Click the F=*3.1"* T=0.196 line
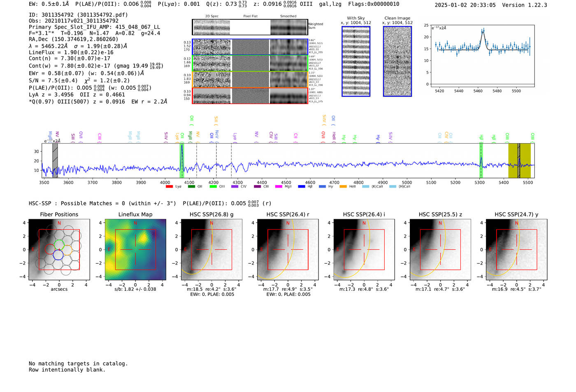This screenshot has width=576, height=392. click(94, 33)
